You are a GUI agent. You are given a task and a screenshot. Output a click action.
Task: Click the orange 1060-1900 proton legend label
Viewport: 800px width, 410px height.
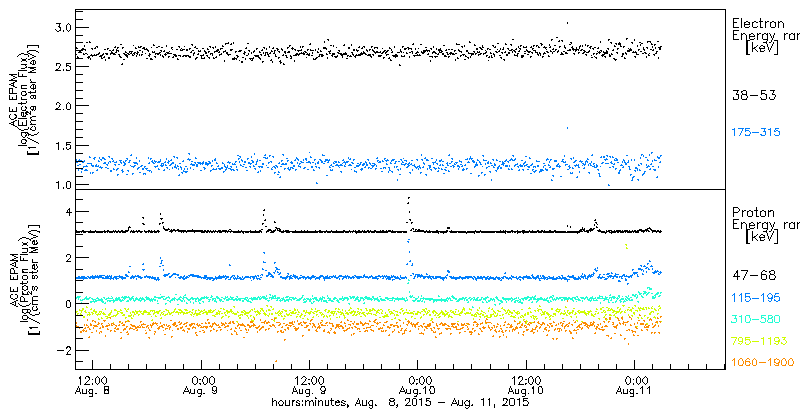pyautogui.click(x=763, y=363)
